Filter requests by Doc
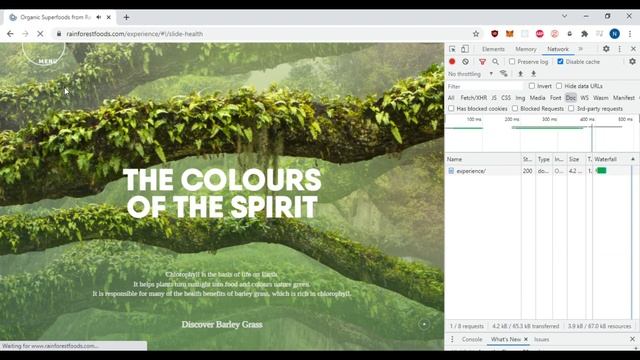 (x=571, y=98)
